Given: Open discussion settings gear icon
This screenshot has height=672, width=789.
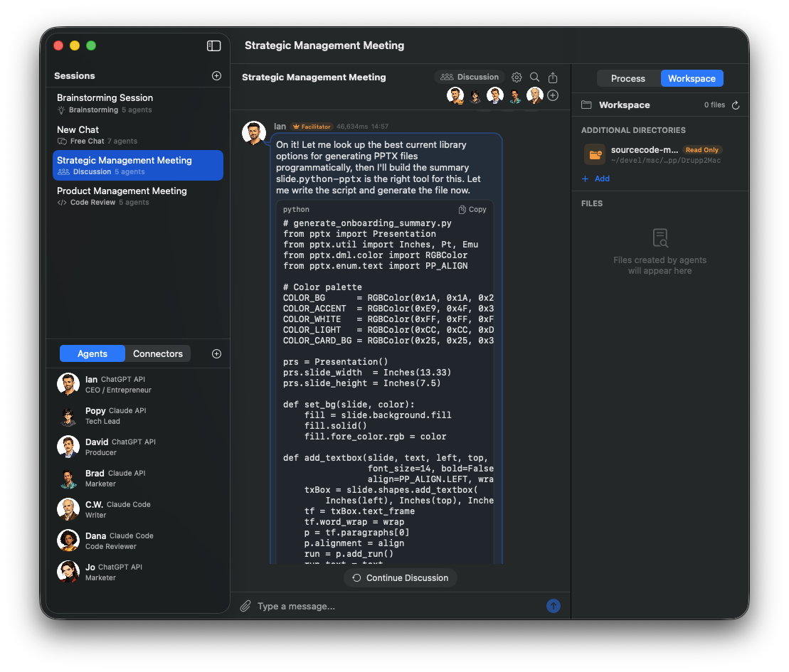Looking at the screenshot, I should [x=517, y=77].
